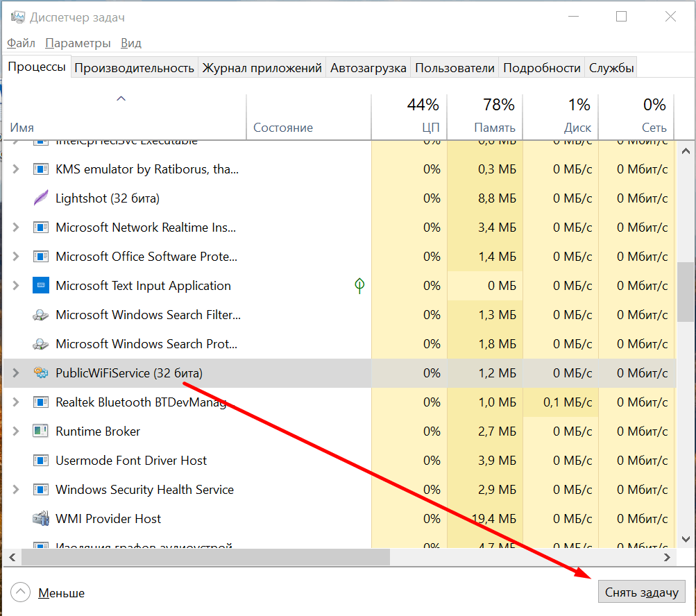The height and width of the screenshot is (616, 696).
Task: Open the Файл menu
Action: click(x=21, y=43)
